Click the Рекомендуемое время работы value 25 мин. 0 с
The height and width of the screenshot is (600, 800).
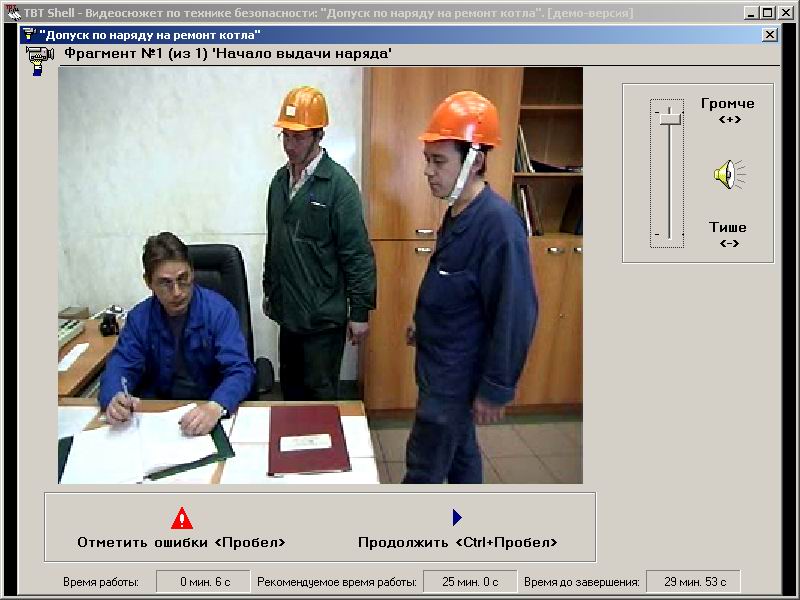(470, 582)
